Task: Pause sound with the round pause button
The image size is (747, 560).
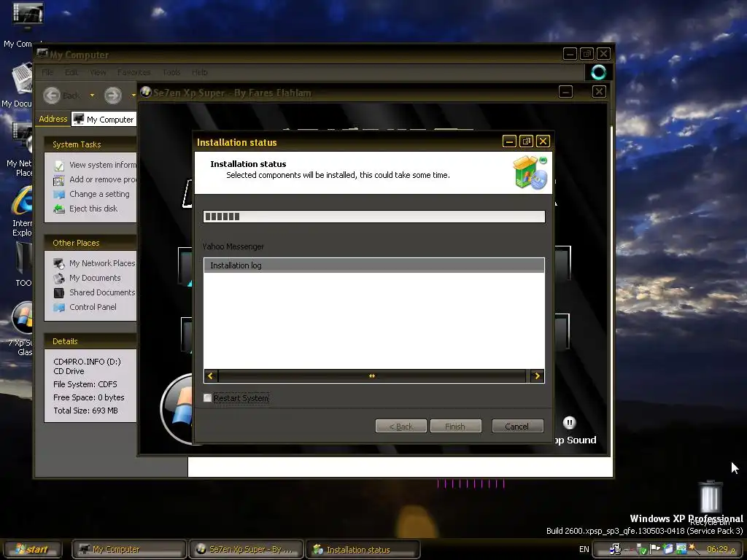Action: click(x=569, y=422)
